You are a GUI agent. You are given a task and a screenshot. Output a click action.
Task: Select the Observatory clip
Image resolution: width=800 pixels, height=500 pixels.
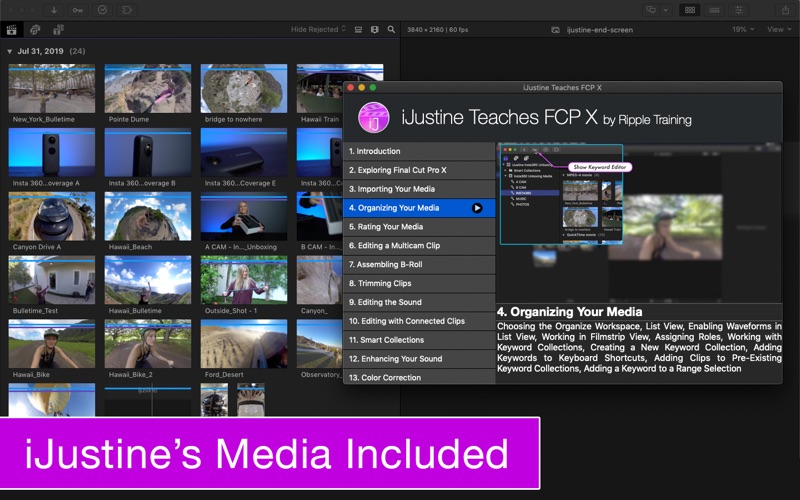(319, 343)
